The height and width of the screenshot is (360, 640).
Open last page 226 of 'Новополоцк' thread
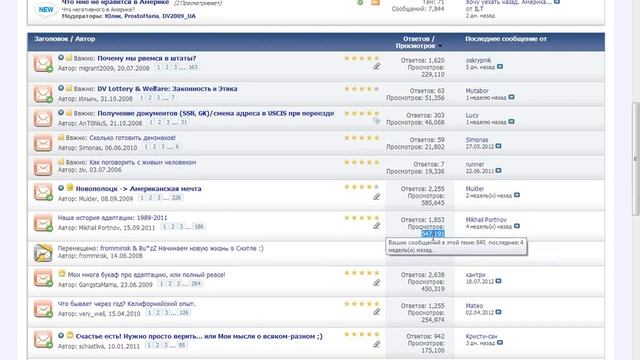[x=176, y=198]
